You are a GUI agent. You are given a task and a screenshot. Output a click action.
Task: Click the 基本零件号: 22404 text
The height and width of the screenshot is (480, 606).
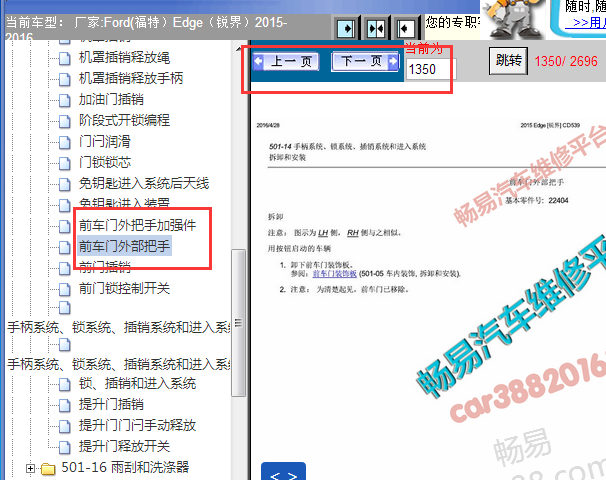537,200
